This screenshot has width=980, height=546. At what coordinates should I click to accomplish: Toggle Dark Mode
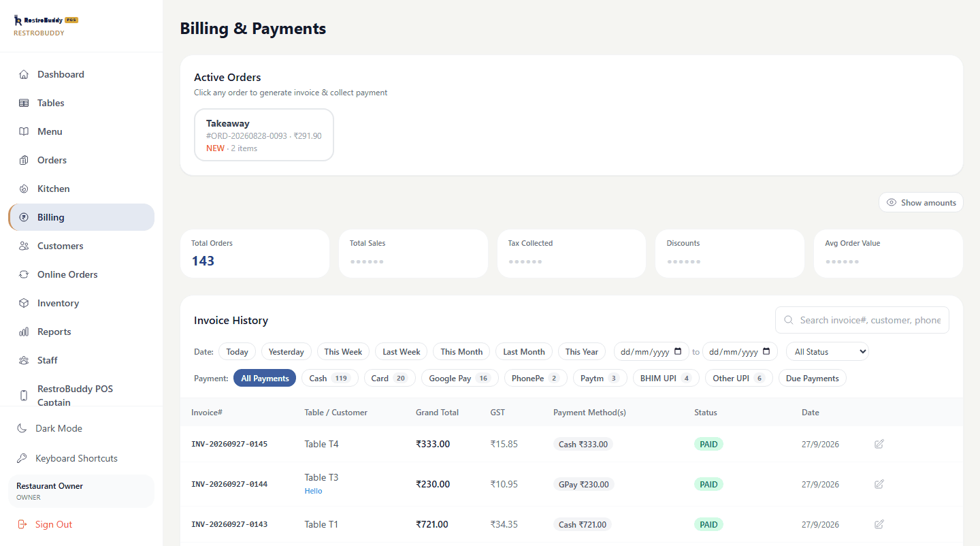click(x=81, y=428)
